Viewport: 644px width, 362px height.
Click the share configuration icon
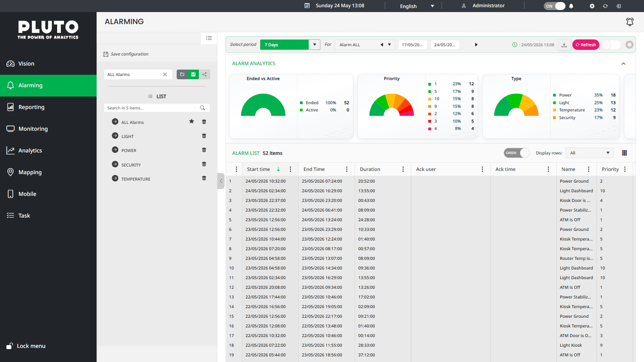tap(204, 74)
